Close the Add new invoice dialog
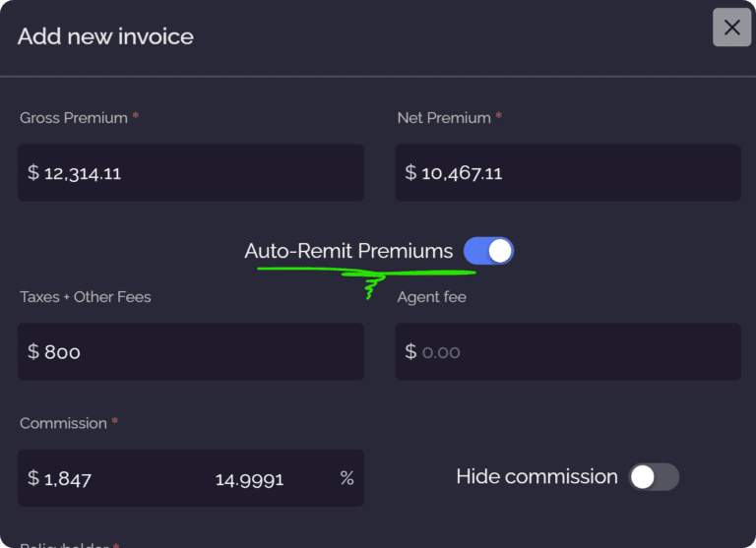 731,28
